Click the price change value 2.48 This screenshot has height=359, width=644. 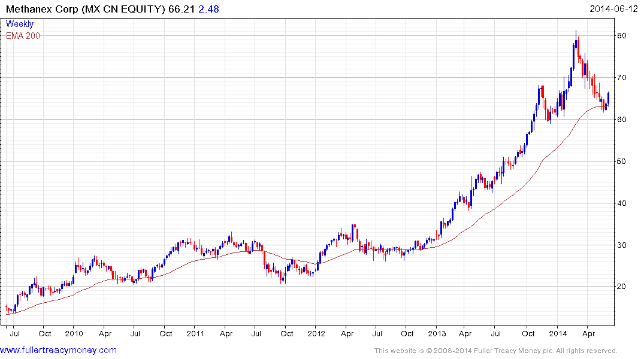(x=208, y=8)
